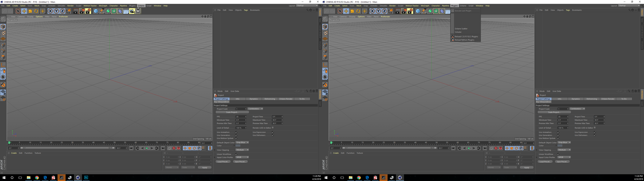The image size is (644, 181).
Task: Open Edit Render Settings icon in the left window
Action: point(88,11)
